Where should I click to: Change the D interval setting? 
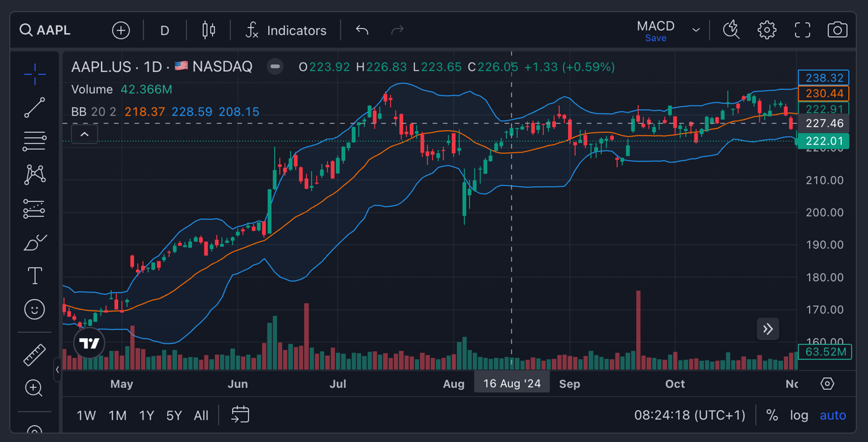[x=165, y=30]
